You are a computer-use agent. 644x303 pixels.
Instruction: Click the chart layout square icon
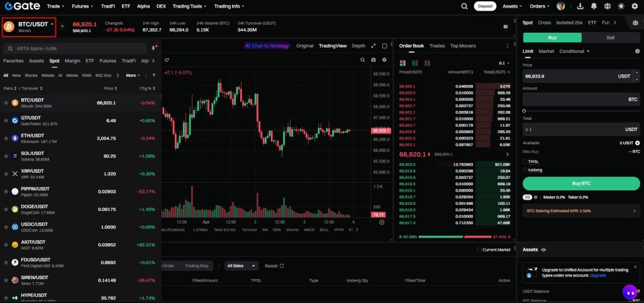pos(385,46)
